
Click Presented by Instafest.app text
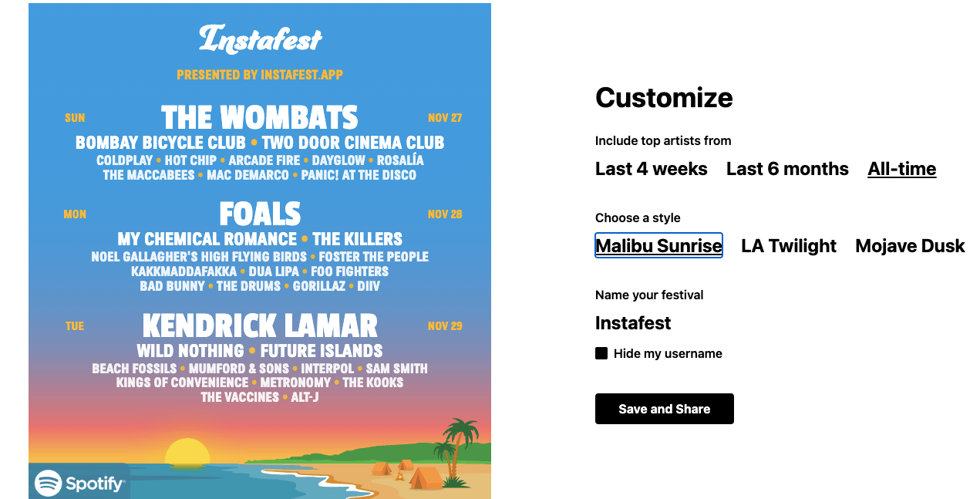coord(260,75)
